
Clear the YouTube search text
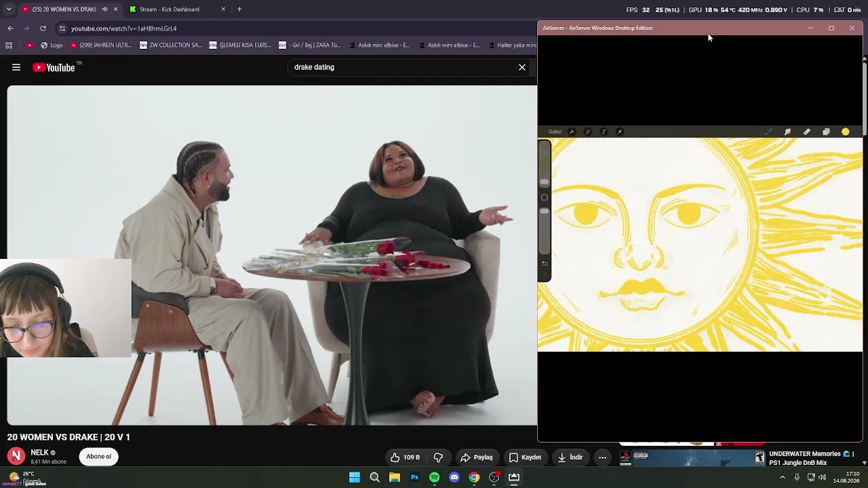[522, 67]
